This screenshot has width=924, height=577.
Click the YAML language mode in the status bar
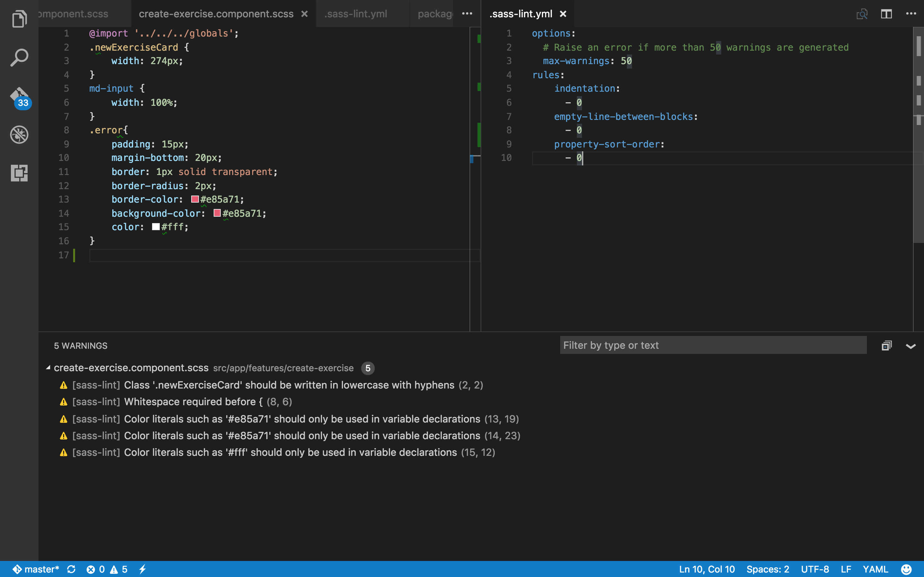[x=875, y=569]
